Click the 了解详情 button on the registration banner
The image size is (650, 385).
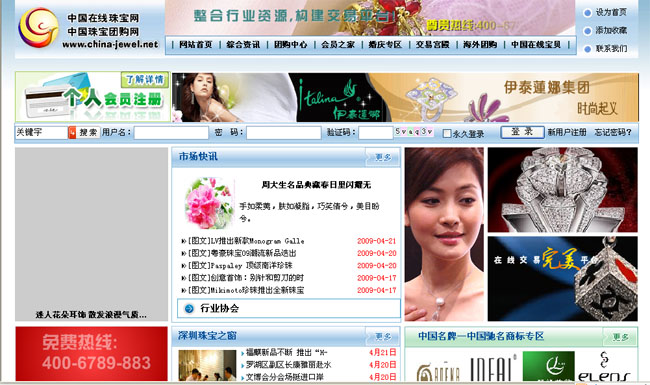[x=145, y=80]
